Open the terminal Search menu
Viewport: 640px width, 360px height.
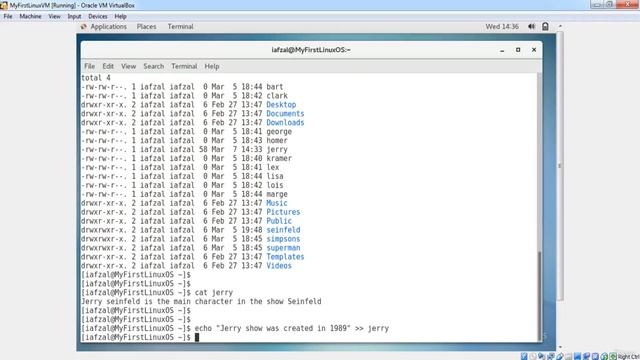153,66
